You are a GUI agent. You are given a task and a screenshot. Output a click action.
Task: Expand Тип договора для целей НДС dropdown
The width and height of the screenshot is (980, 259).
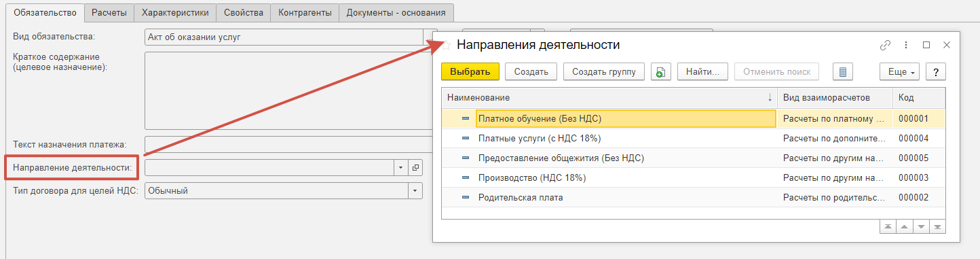coord(415,190)
